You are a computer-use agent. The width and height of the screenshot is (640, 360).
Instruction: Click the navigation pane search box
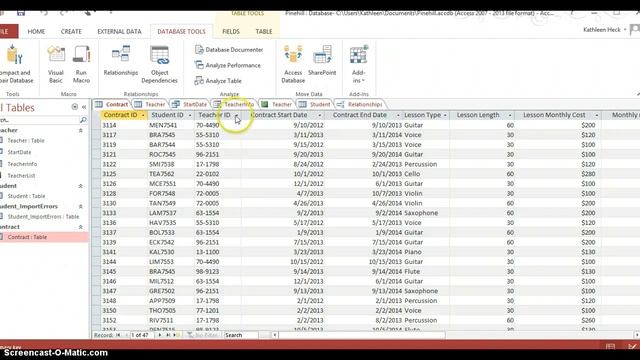(39, 120)
